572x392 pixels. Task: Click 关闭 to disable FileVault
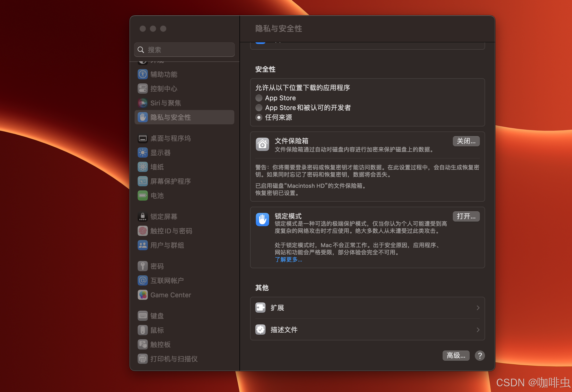pyautogui.click(x=466, y=141)
